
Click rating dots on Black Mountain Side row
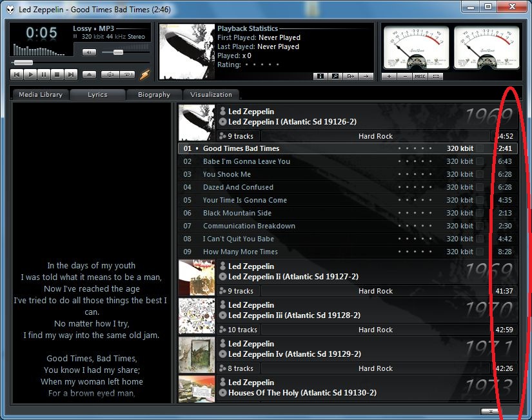415,213
